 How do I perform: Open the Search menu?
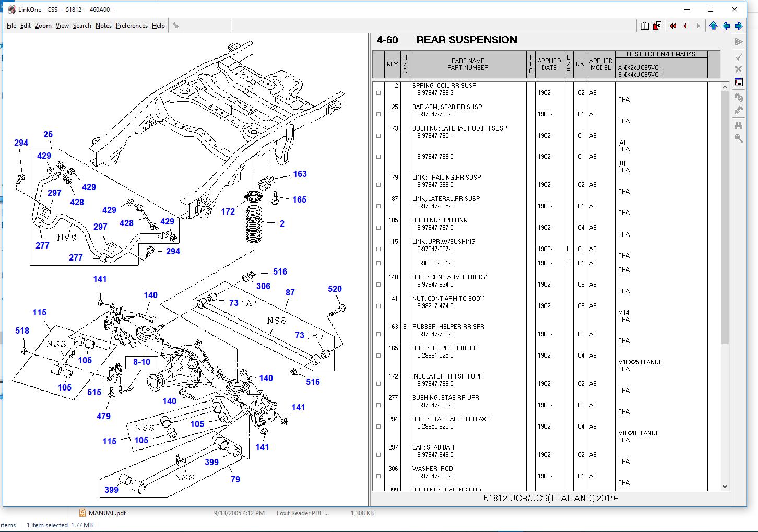[x=82, y=25]
